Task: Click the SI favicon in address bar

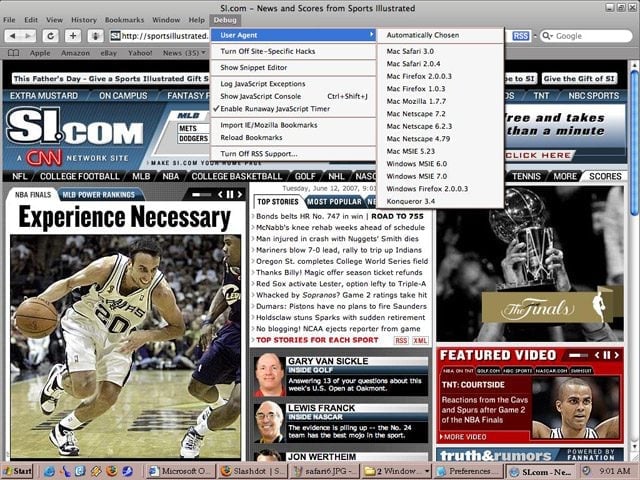Action: coord(116,36)
